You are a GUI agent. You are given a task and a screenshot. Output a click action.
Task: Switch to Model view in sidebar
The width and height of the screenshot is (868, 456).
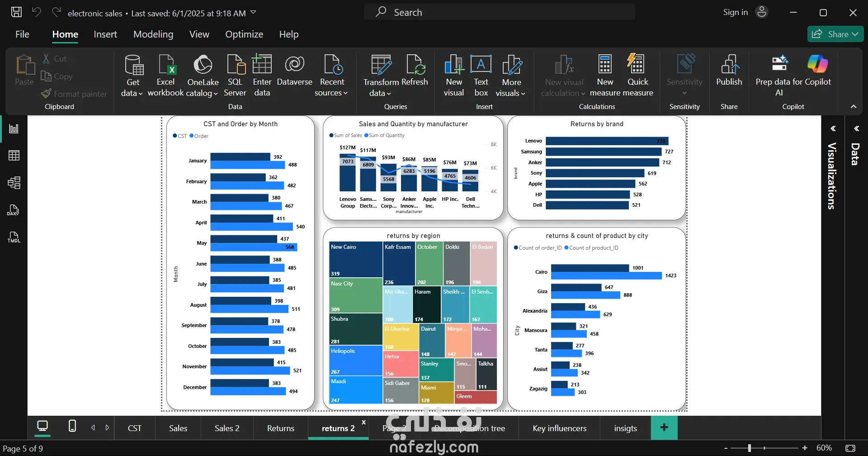(14, 183)
